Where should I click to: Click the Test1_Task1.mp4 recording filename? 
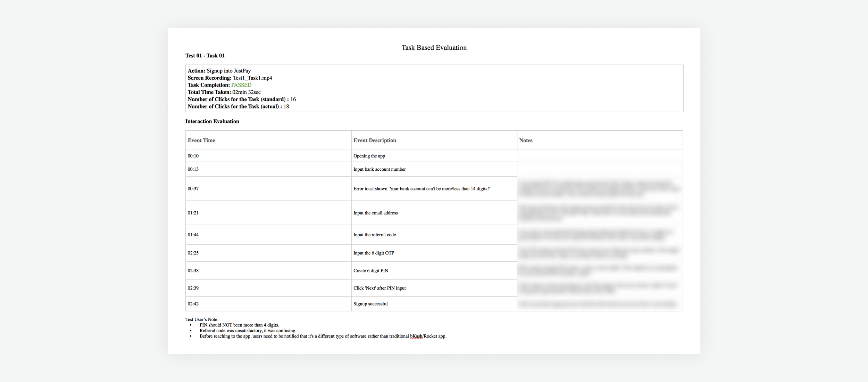[252, 78]
